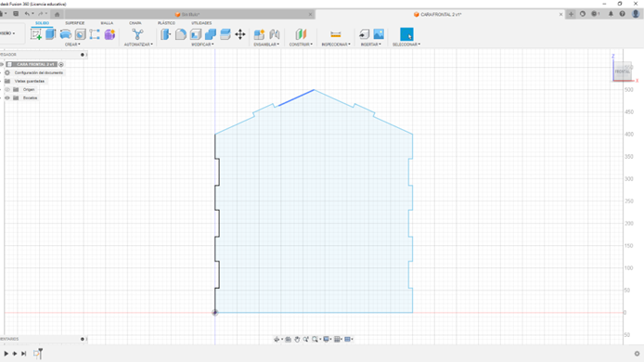Click the Insert Derive icon

(364, 34)
